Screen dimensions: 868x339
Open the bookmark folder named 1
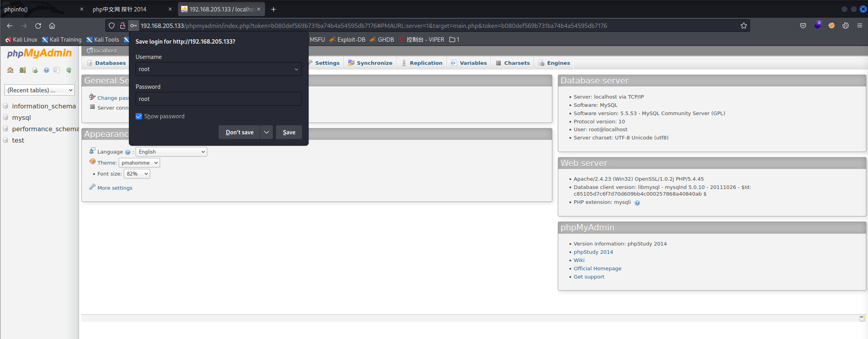click(x=454, y=40)
